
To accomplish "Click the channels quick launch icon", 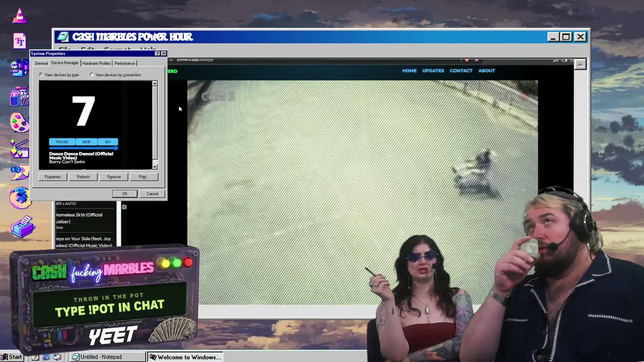I will (57, 357).
